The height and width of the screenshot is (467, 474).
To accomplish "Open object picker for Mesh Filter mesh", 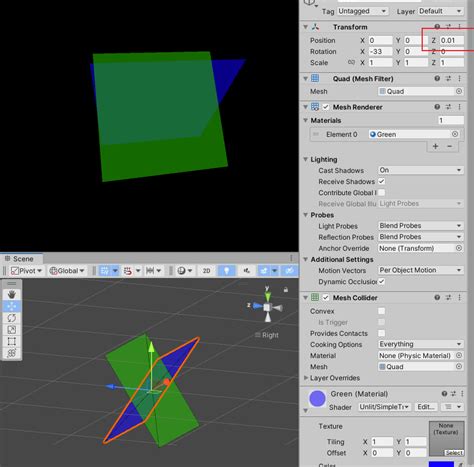I will pyautogui.click(x=459, y=91).
